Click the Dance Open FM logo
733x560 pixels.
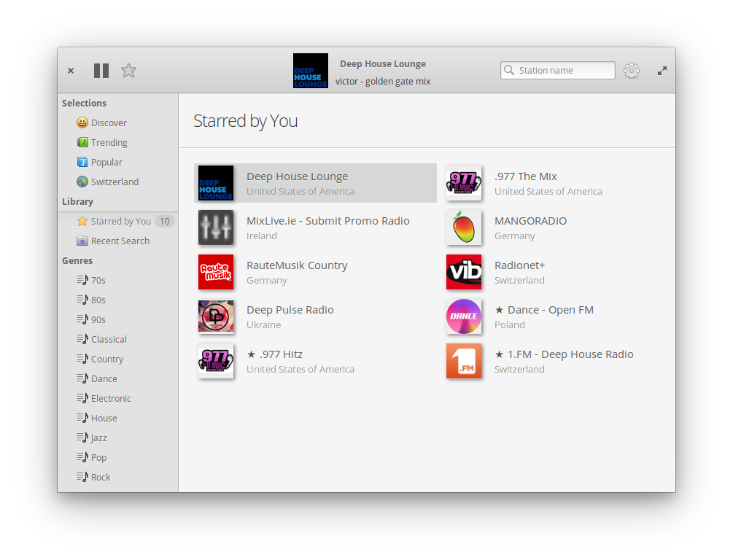tap(464, 316)
